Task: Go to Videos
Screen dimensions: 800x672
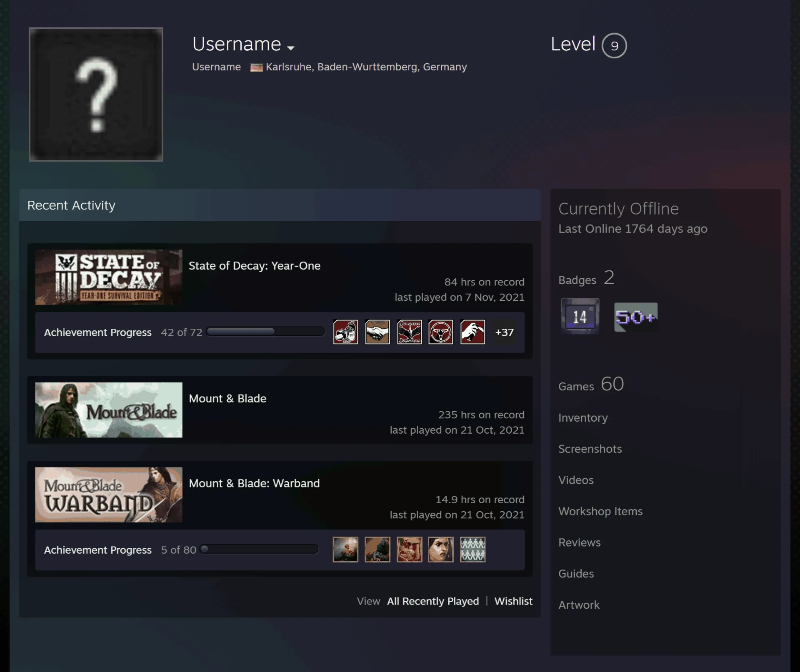Action: point(576,480)
